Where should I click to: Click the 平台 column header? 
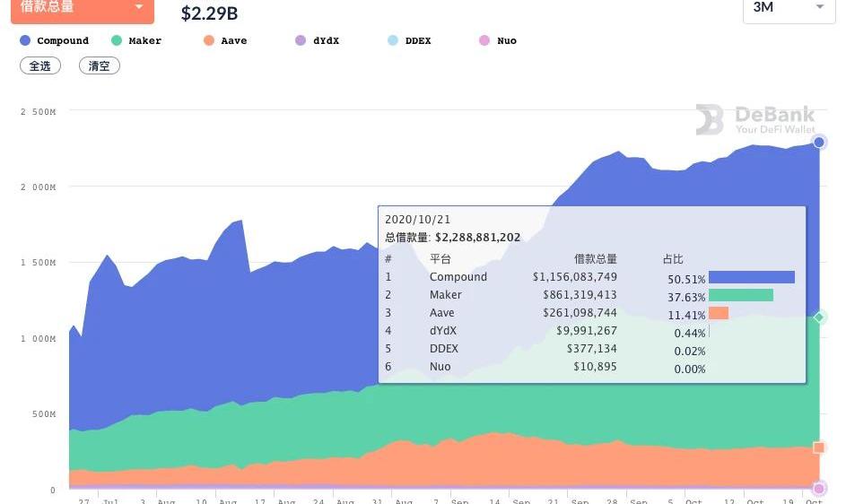pyautogui.click(x=440, y=259)
